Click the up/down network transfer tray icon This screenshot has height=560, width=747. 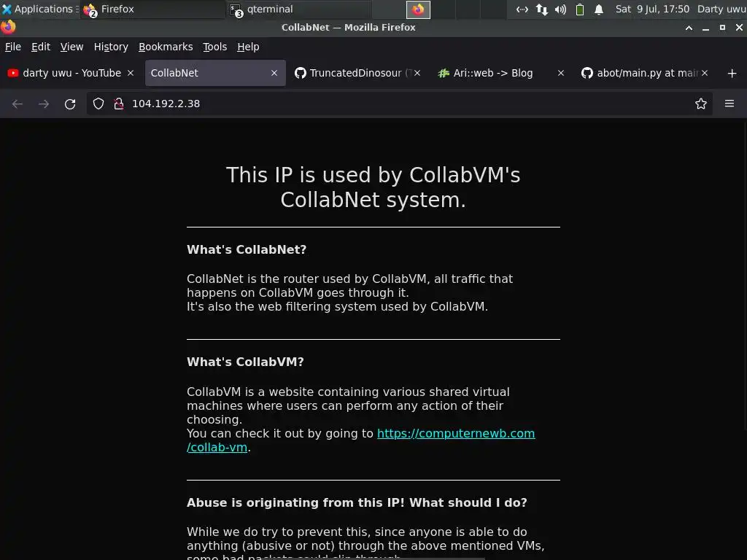(x=542, y=9)
